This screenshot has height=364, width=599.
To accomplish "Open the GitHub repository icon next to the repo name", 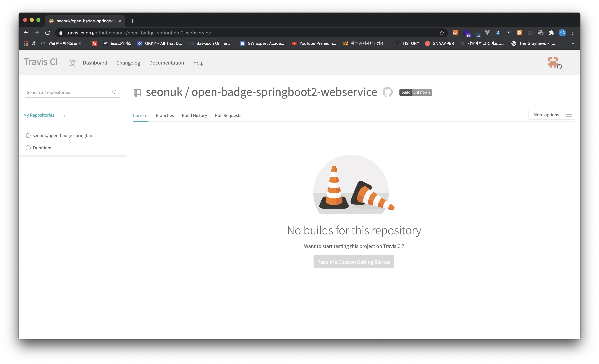I will [x=388, y=92].
